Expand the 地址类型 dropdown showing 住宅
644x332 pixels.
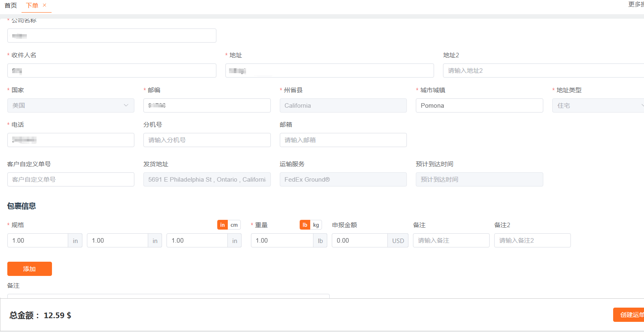click(598, 106)
